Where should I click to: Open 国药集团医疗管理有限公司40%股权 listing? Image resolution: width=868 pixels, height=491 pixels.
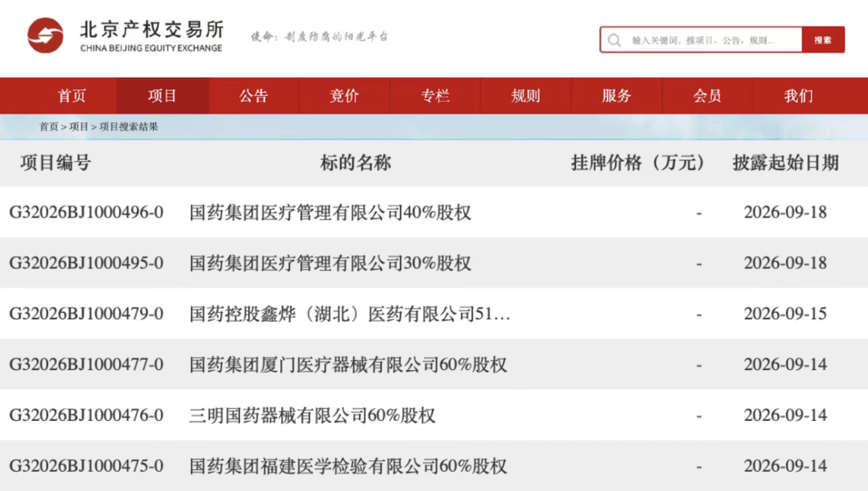(330, 212)
